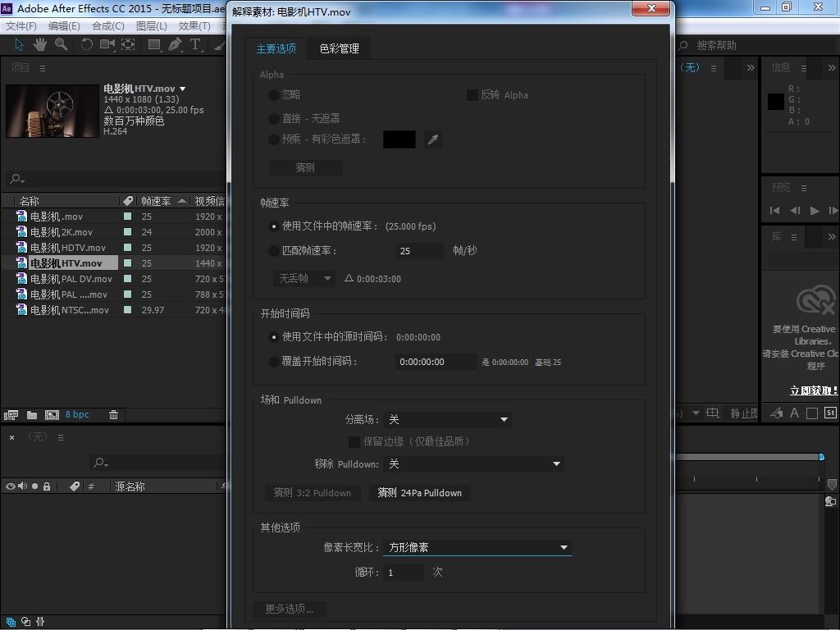Click the Guess alpha button

click(x=305, y=167)
